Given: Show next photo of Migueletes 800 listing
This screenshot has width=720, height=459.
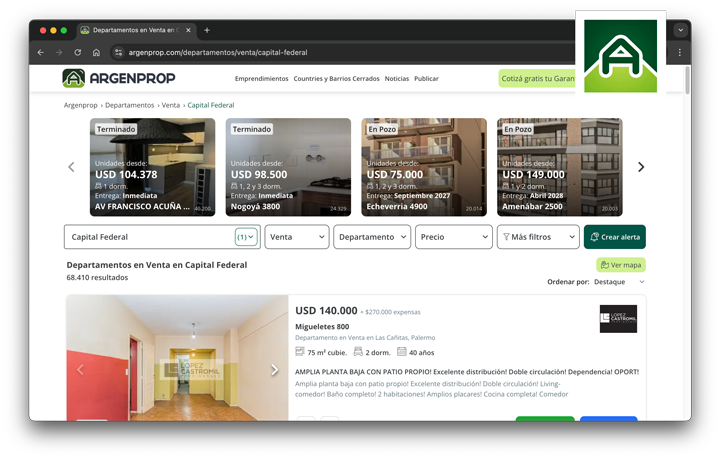Looking at the screenshot, I should (x=275, y=370).
